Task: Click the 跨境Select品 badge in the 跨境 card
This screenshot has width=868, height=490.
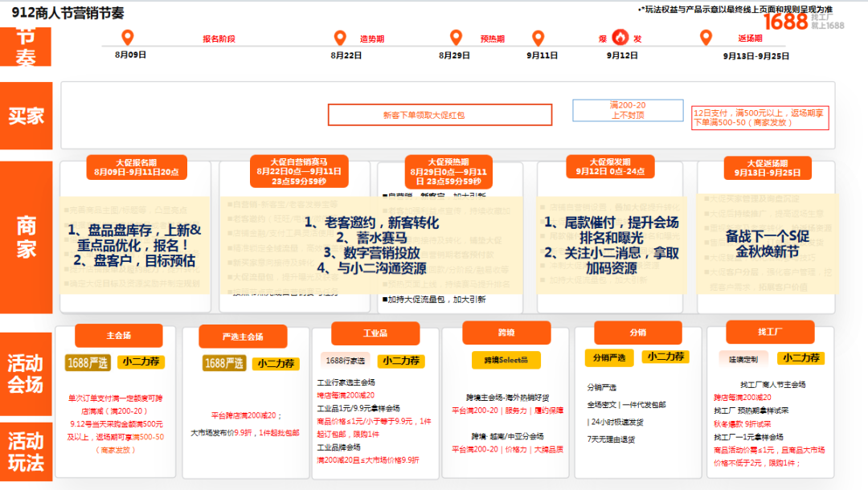Action: pyautogui.click(x=507, y=361)
